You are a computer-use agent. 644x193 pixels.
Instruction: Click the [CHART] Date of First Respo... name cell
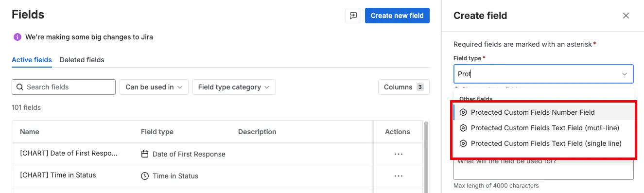click(x=69, y=153)
